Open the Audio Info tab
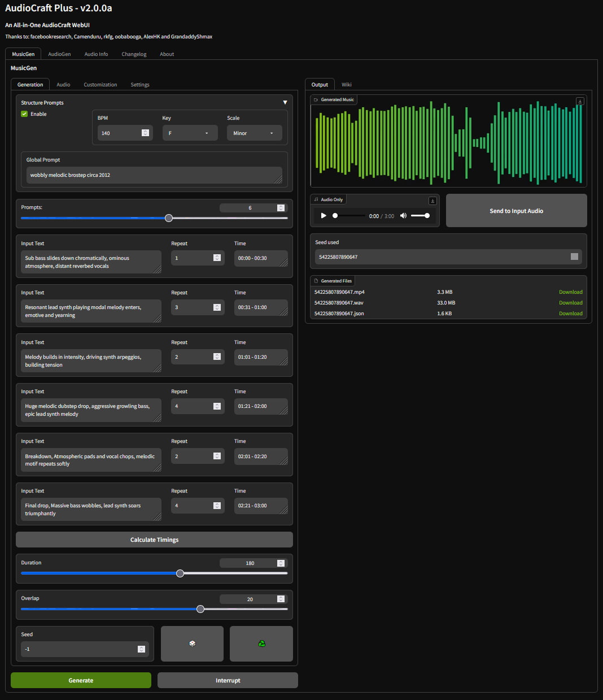Image resolution: width=603 pixels, height=700 pixels. 96,54
